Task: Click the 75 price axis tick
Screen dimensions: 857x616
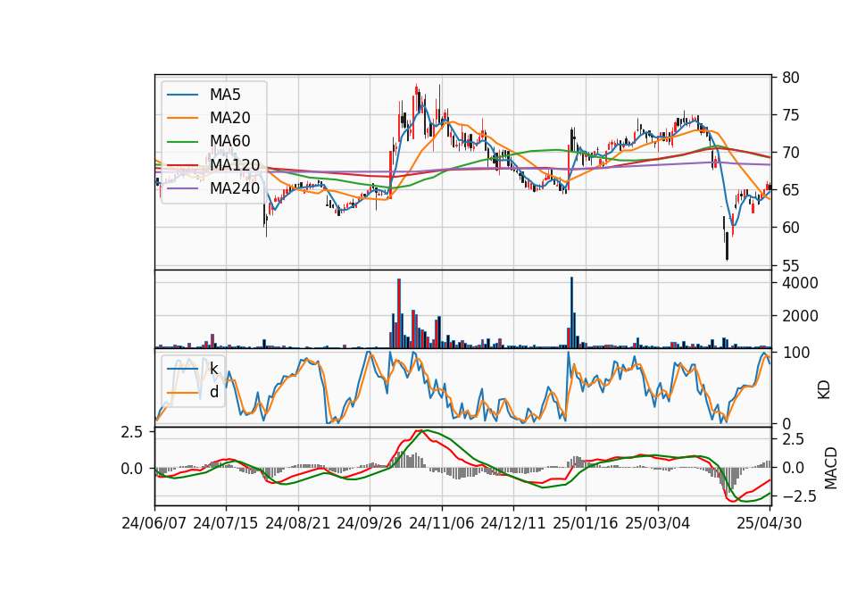Action: [790, 115]
